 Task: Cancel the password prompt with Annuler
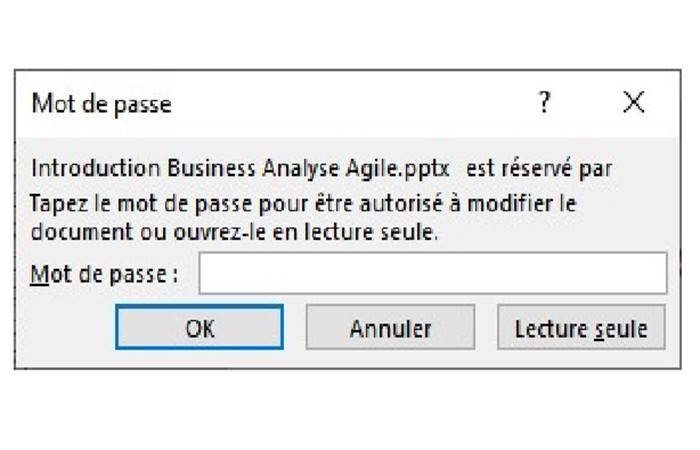(390, 327)
